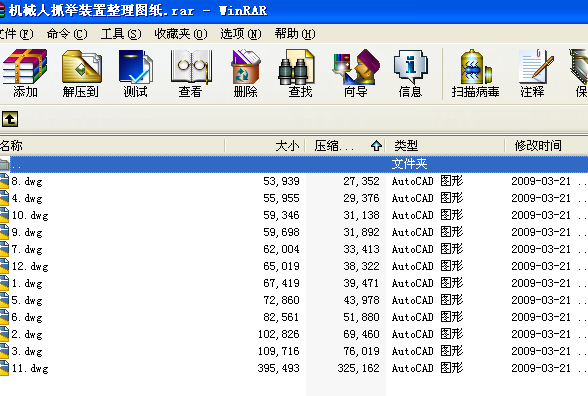Click compressed size 33,413
This screenshot has height=396, width=588.
point(361,249)
